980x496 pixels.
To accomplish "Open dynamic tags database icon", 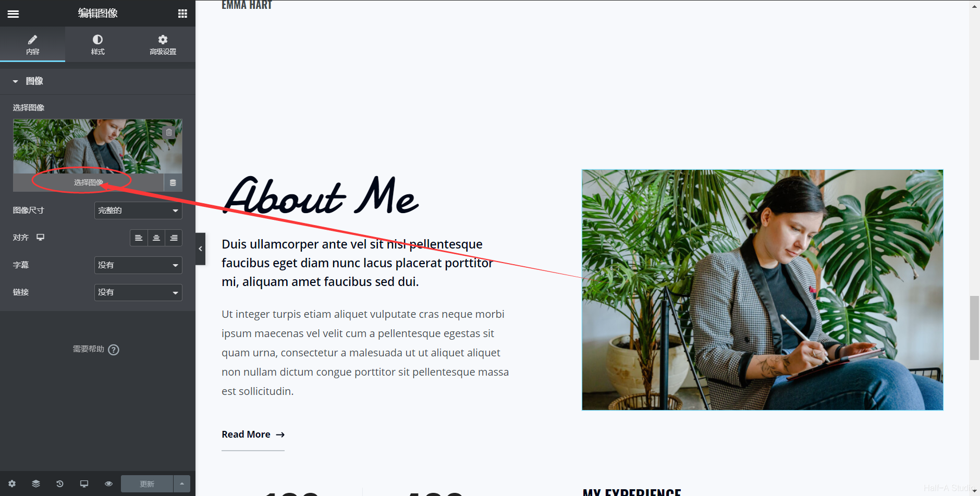I will click(x=173, y=183).
